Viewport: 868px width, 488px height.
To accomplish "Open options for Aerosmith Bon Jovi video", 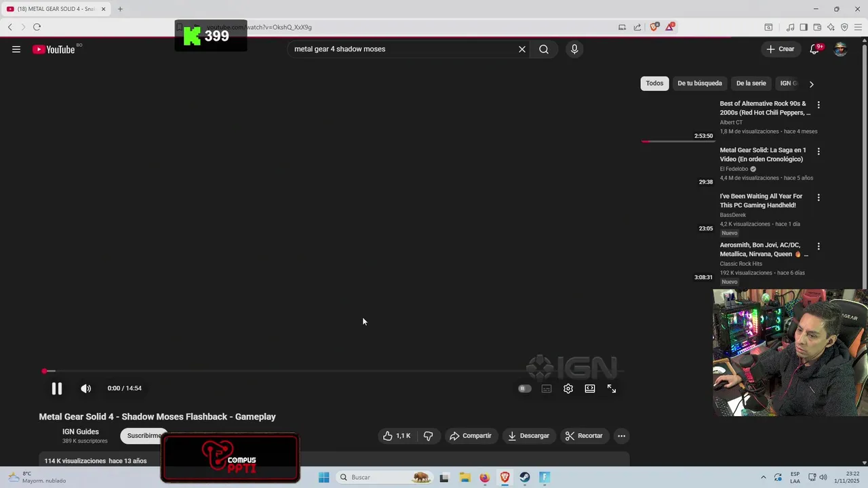I will (818, 246).
